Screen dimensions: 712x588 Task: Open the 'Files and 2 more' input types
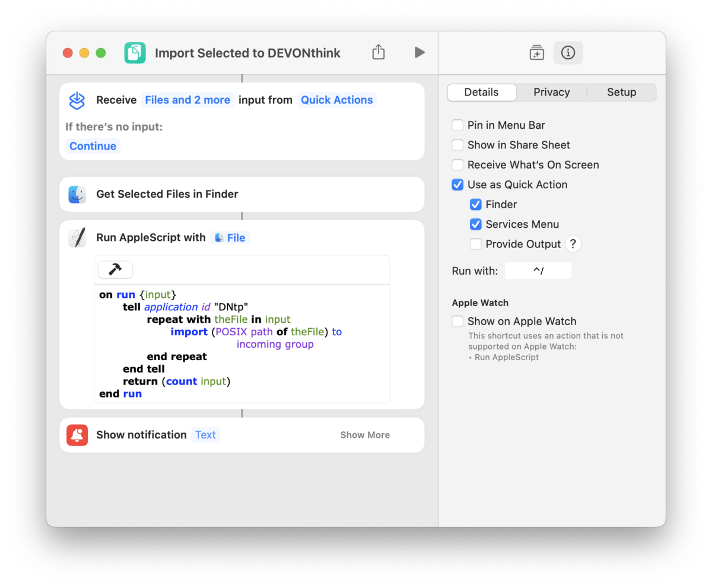[x=187, y=100]
